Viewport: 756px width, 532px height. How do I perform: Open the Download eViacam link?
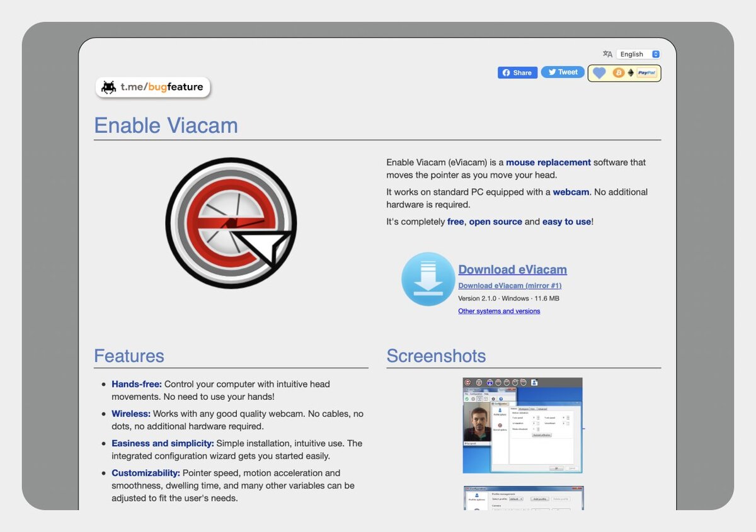point(512,269)
